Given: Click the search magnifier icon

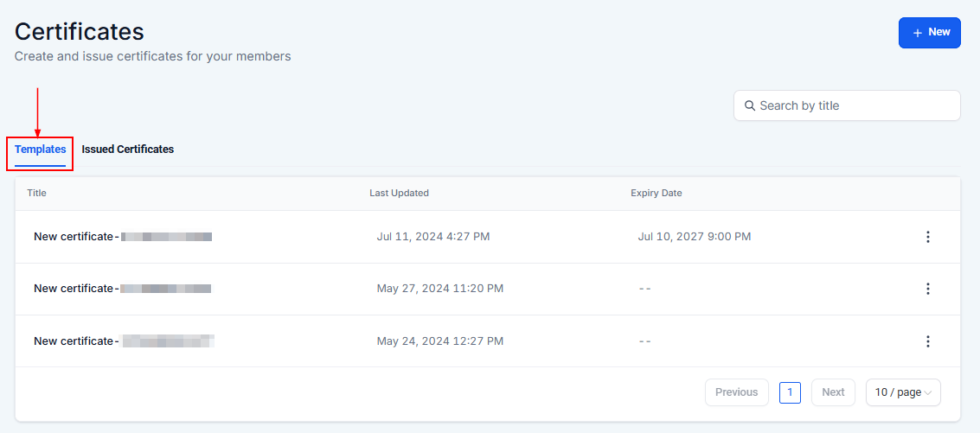Looking at the screenshot, I should (x=749, y=105).
